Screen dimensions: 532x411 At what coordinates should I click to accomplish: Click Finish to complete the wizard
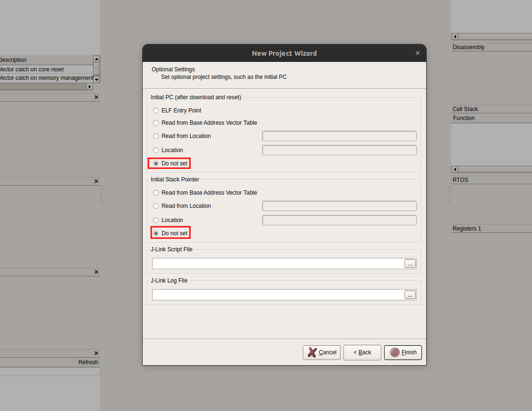coord(403,352)
